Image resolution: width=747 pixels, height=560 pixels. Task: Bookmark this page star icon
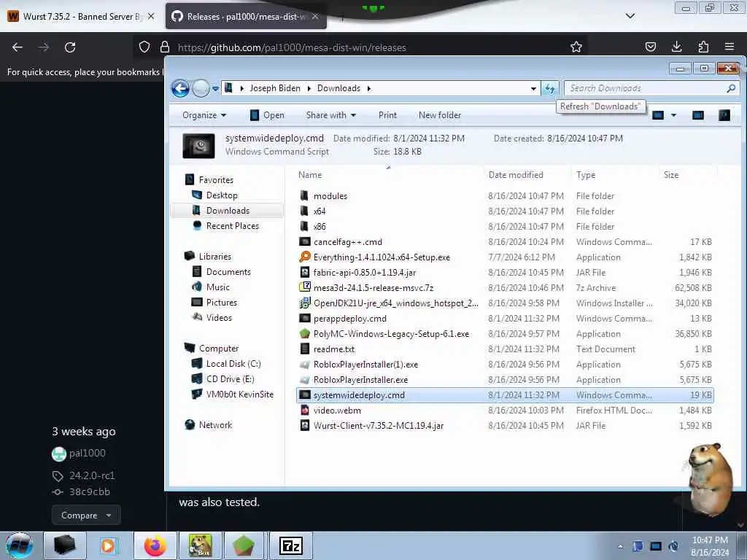click(576, 47)
